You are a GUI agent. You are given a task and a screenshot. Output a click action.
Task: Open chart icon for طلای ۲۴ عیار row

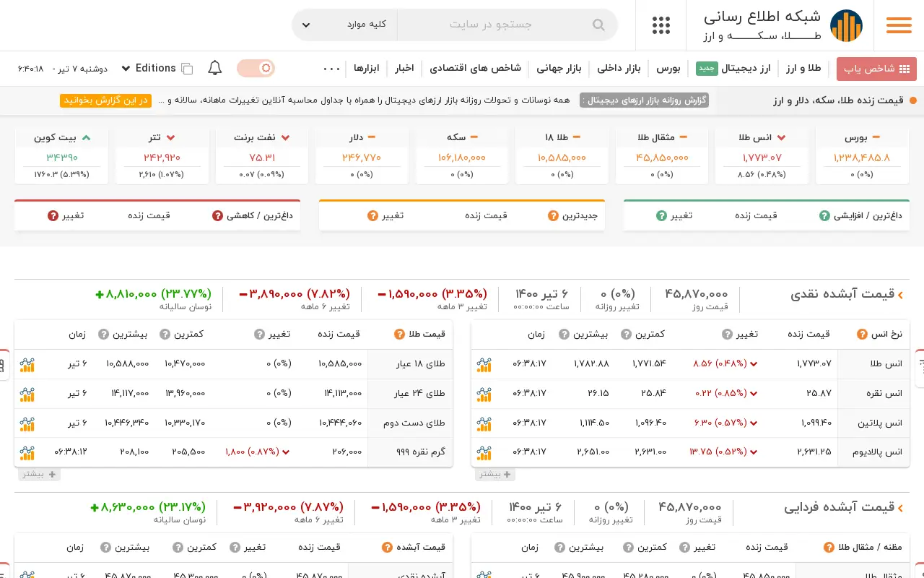[27, 394]
